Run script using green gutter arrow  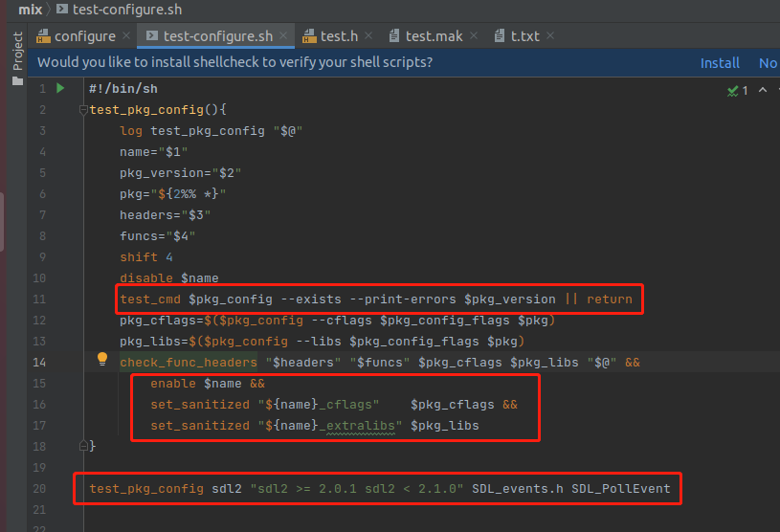pyautogui.click(x=60, y=88)
